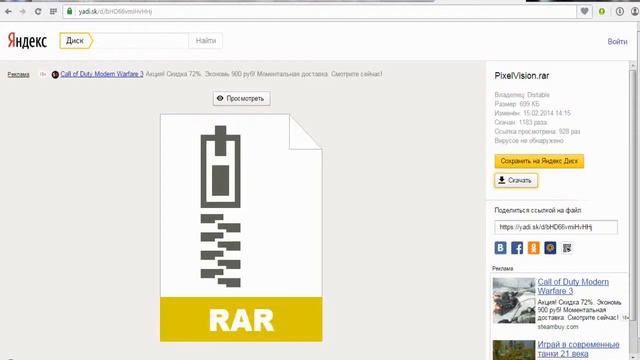640x360 pixels.
Task: Open the green extension icon in toolbar
Action: point(602,11)
